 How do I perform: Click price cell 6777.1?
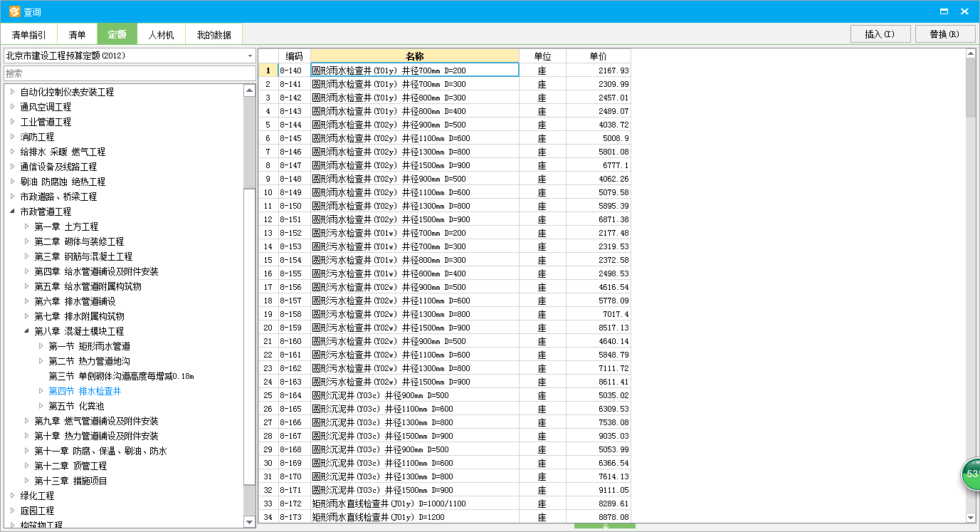pyautogui.click(x=599, y=165)
